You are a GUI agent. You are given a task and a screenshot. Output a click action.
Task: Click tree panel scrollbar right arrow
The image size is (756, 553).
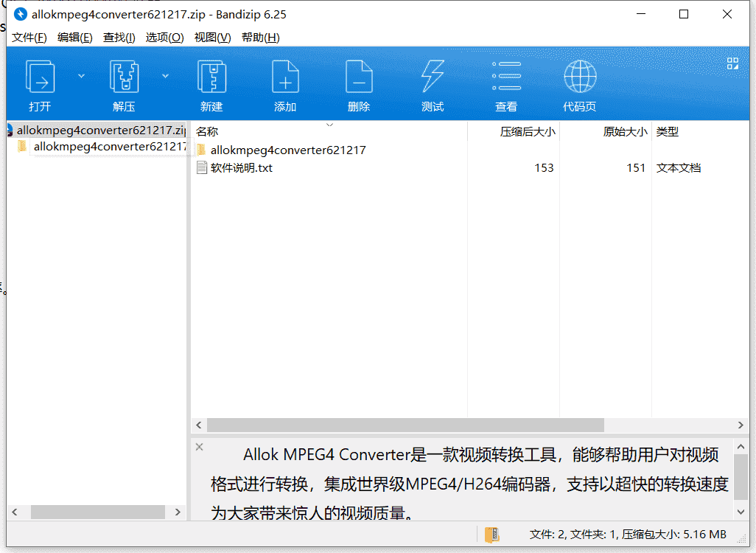point(178,512)
